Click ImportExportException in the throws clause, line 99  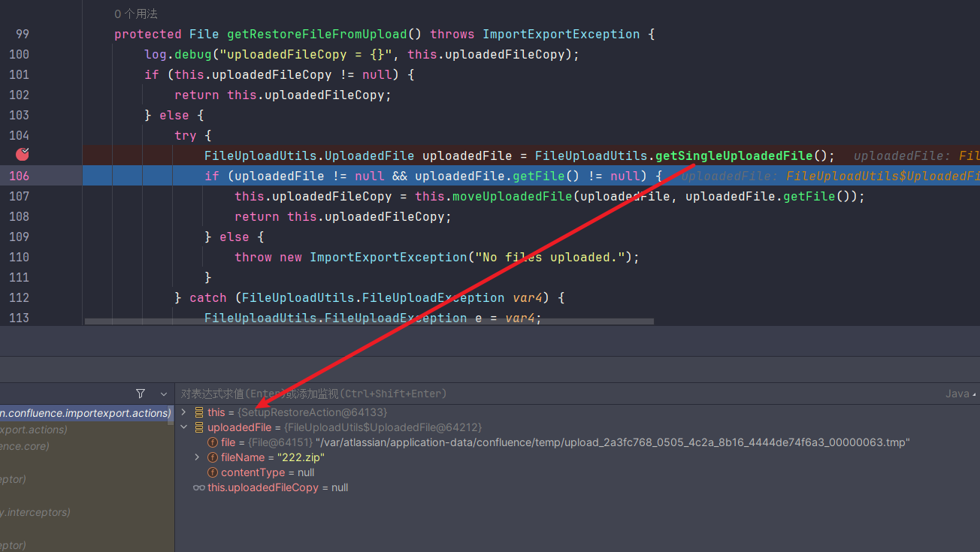point(561,34)
